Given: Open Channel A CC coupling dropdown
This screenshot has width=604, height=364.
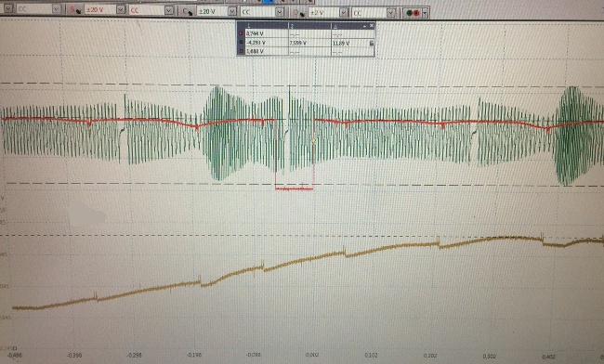Looking at the screenshot, I should tap(57, 9).
